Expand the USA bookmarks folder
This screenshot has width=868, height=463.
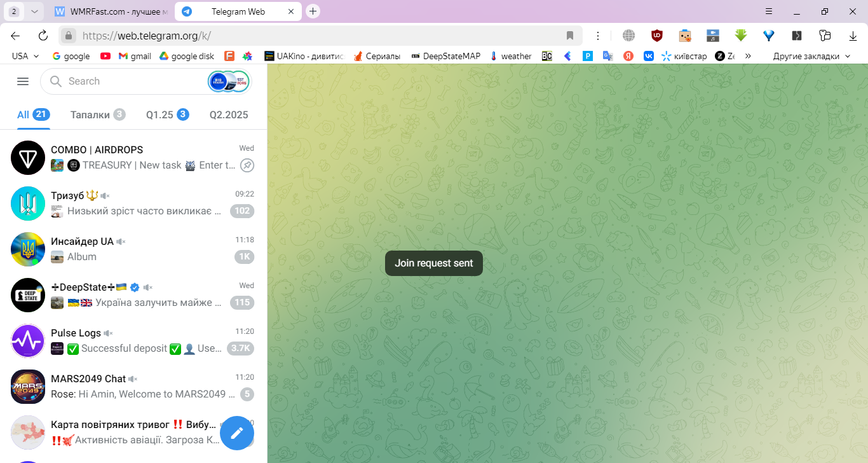[25, 56]
